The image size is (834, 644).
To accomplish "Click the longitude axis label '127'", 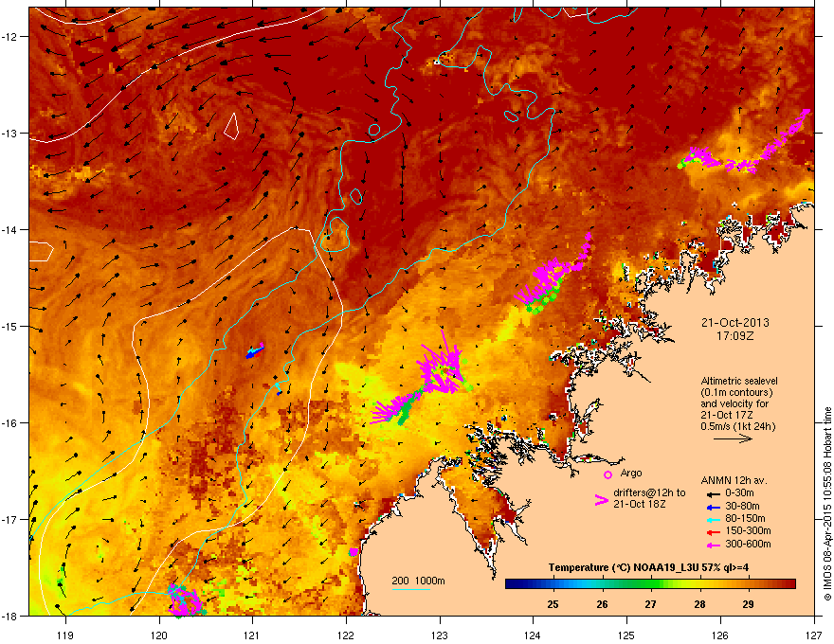I will [x=814, y=635].
